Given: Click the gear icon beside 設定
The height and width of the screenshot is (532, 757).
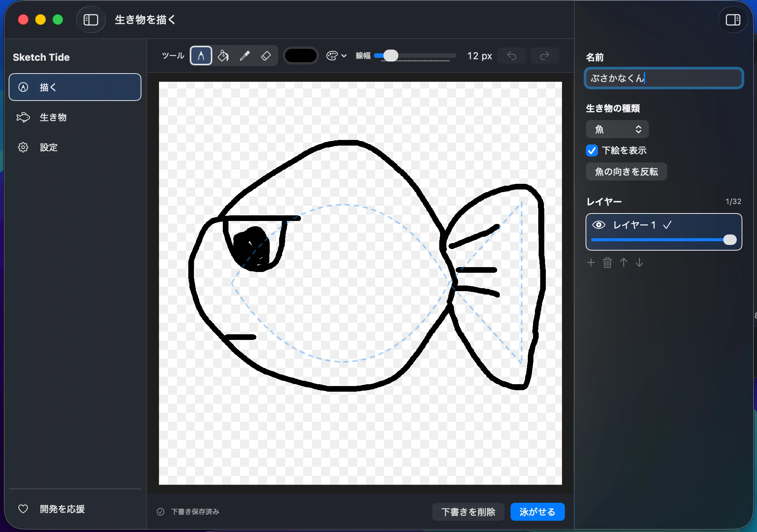Looking at the screenshot, I should (23, 147).
